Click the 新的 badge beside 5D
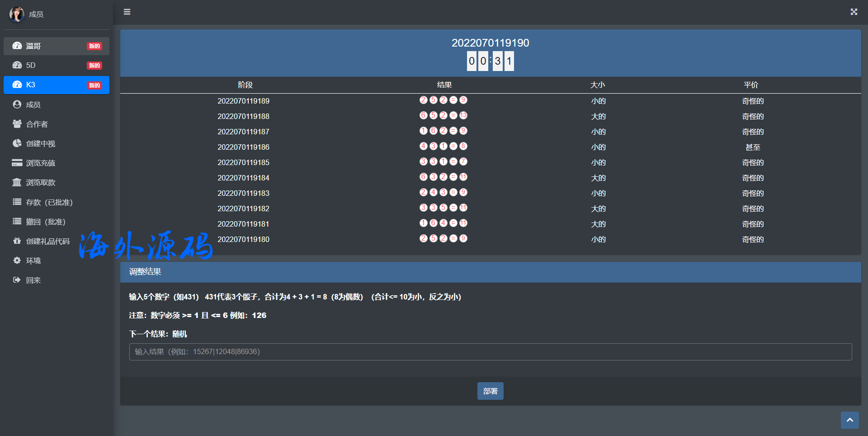Image resolution: width=868 pixels, height=436 pixels. click(94, 66)
